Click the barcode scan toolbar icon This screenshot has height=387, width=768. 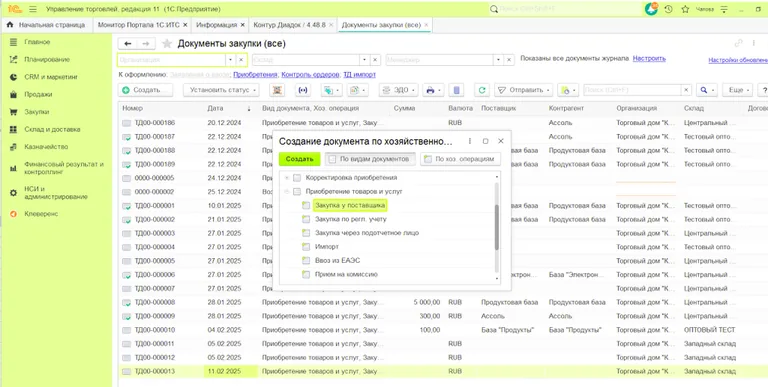click(278, 90)
